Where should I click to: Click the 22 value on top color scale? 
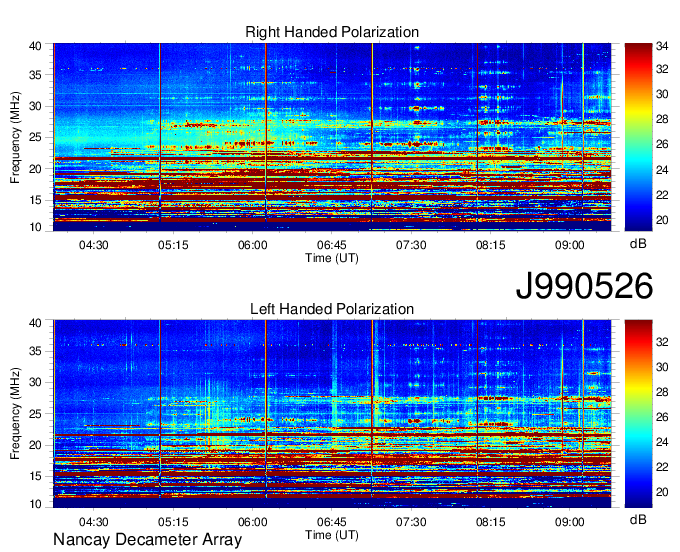[662, 195]
